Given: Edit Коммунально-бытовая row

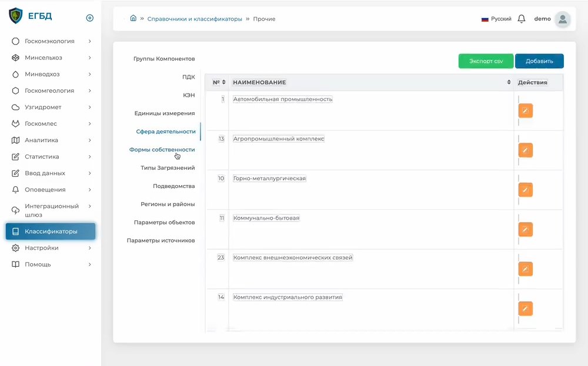Looking at the screenshot, I should coord(525,229).
